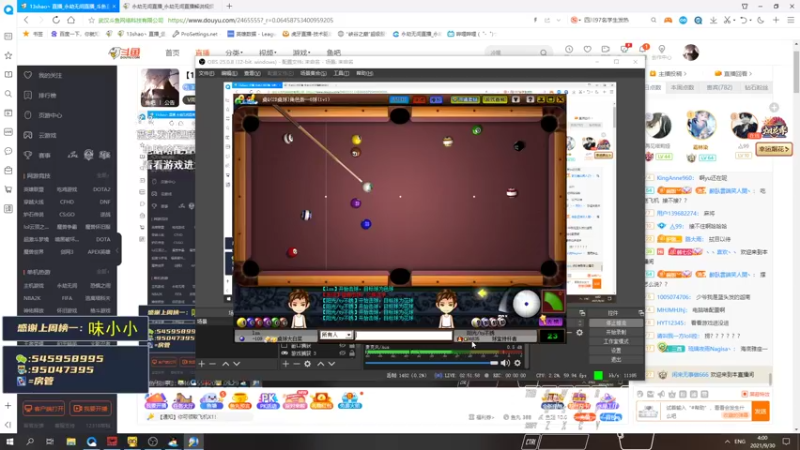Open 视频 dropdown in Douyu nav
This screenshot has width=800, height=450.
pos(267,53)
